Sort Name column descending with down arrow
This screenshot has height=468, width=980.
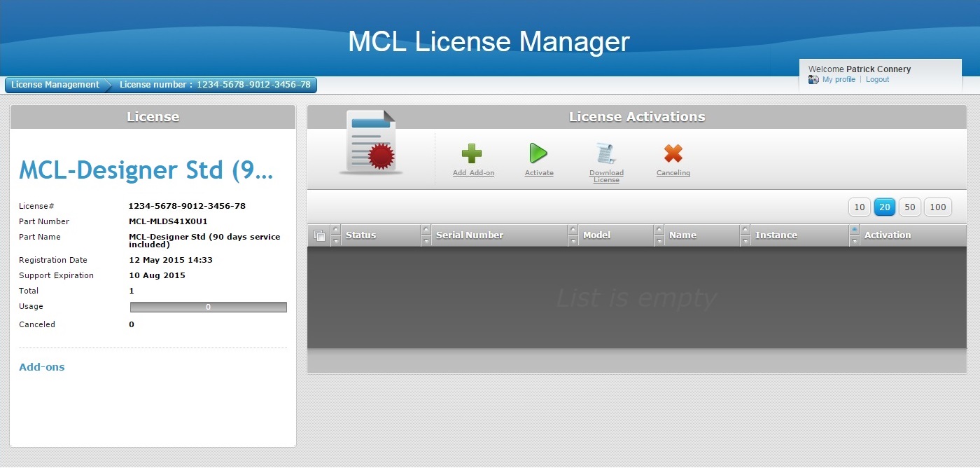click(x=659, y=241)
